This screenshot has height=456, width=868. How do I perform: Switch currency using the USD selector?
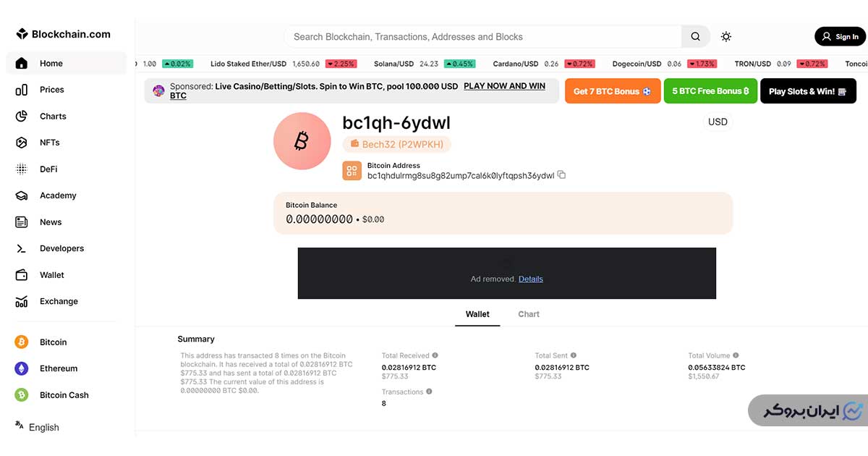click(x=718, y=122)
